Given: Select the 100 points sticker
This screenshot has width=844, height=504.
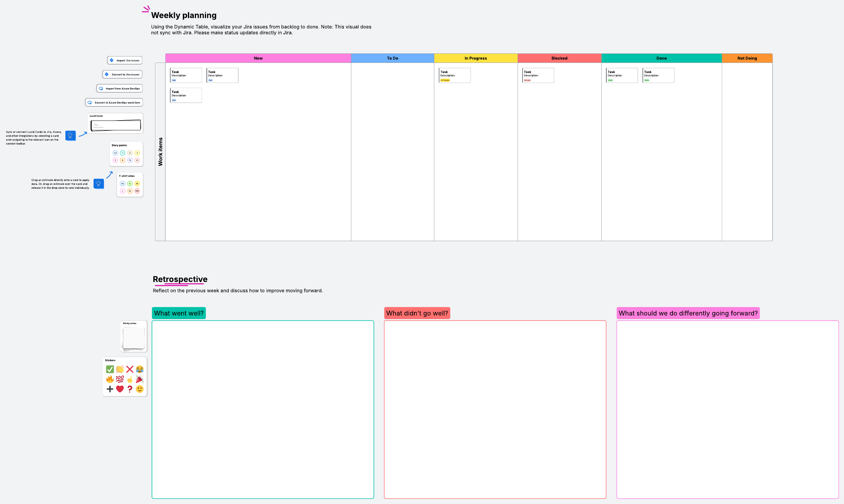Looking at the screenshot, I should 120,379.
